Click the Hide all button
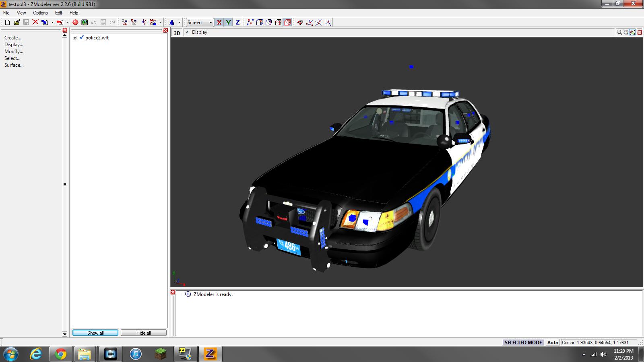This screenshot has height=362, width=644. coord(143,333)
